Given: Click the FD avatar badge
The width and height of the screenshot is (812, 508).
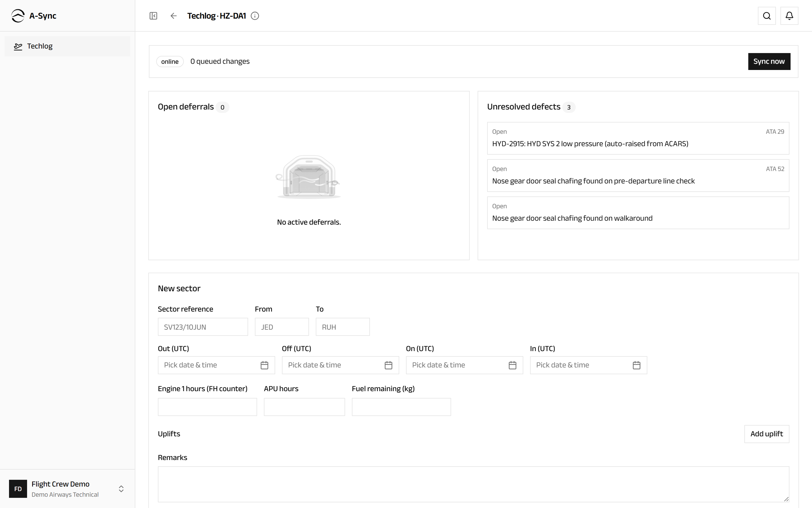Looking at the screenshot, I should click(18, 489).
